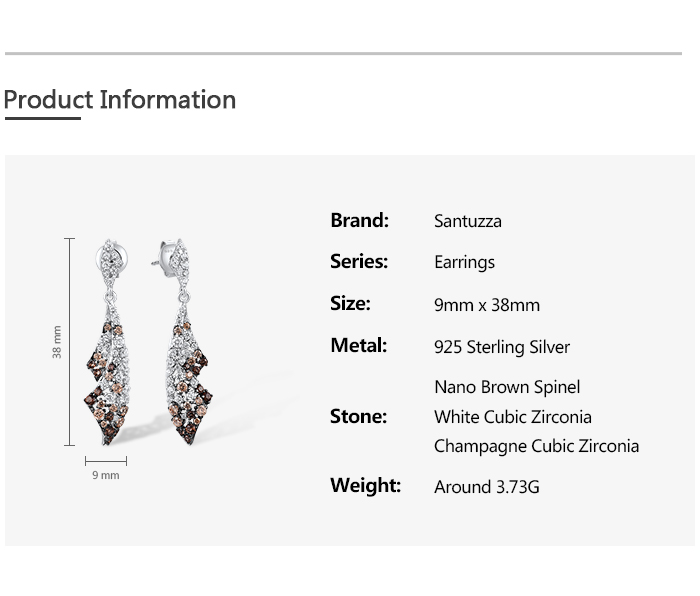
Task: Click the Weight label
Action: coord(366,485)
